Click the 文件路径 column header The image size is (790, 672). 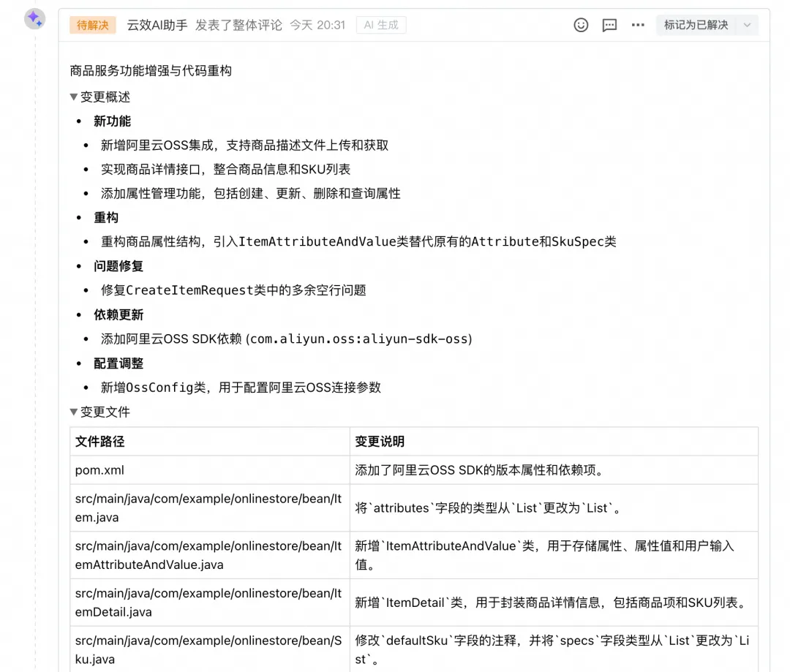(210, 442)
